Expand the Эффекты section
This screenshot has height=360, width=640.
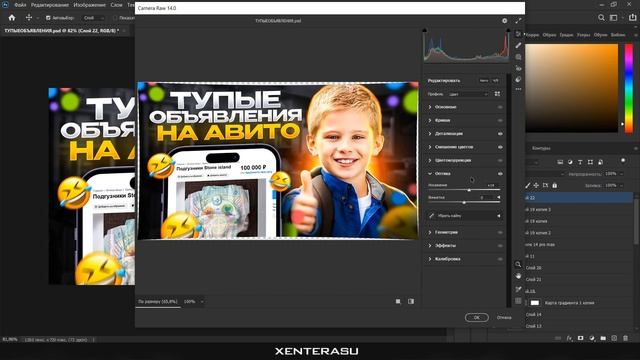430,246
